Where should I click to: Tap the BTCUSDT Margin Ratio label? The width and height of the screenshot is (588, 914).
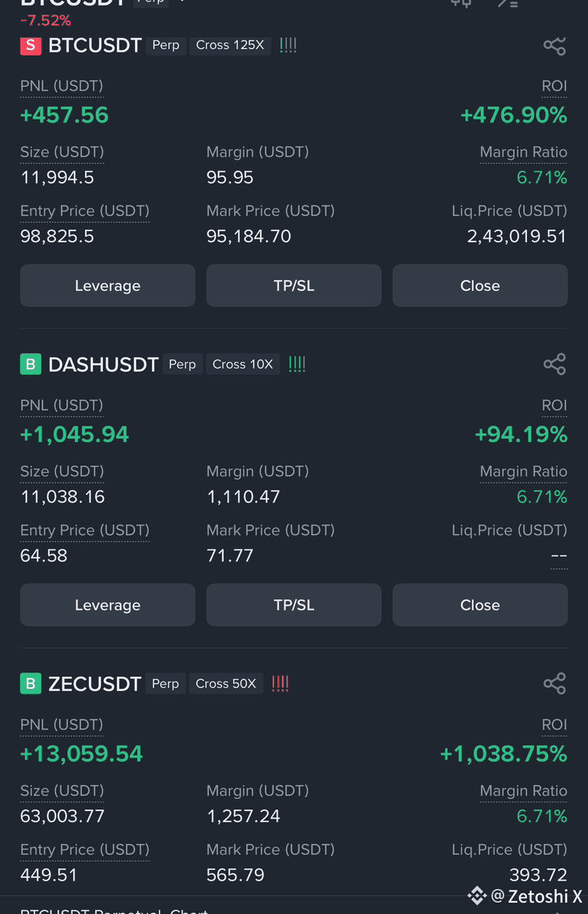[523, 152]
